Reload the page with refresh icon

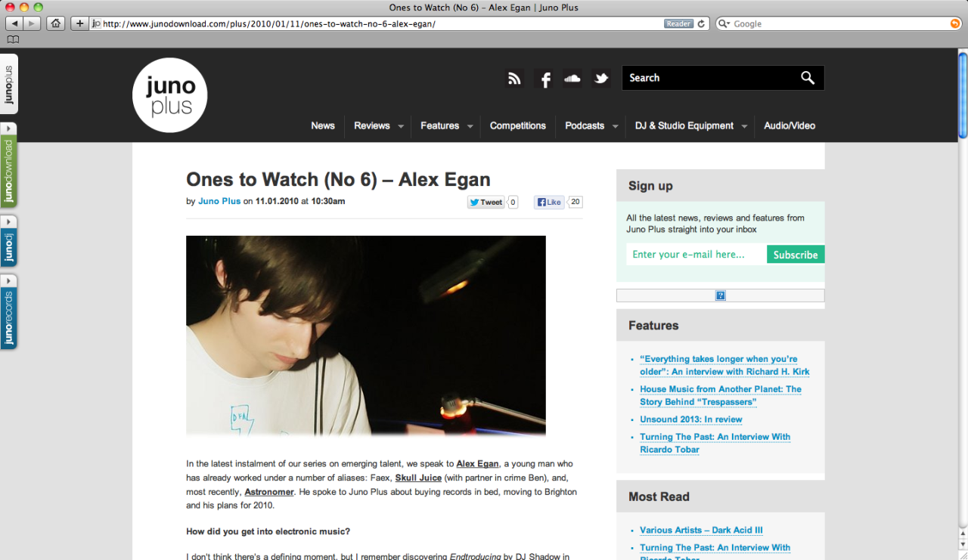click(701, 23)
